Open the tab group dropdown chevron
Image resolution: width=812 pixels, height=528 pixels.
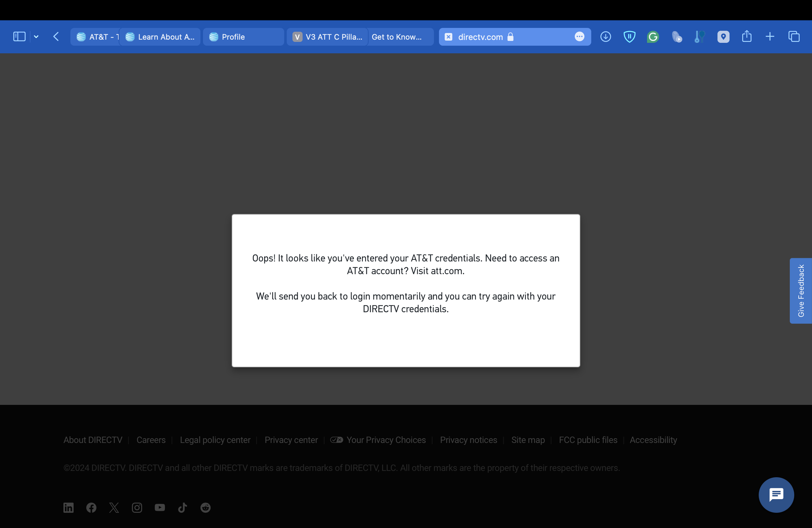(36, 36)
